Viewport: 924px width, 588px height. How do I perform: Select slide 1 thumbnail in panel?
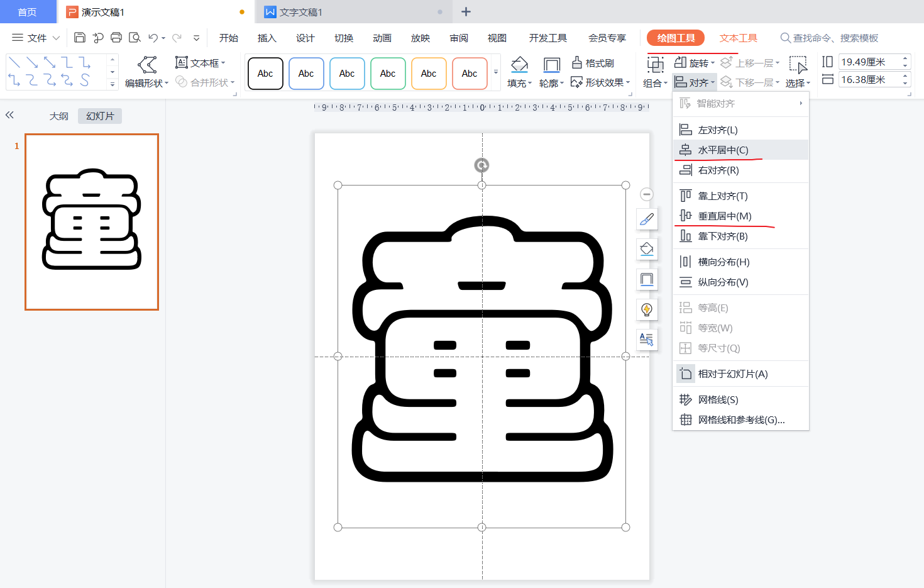tap(92, 222)
